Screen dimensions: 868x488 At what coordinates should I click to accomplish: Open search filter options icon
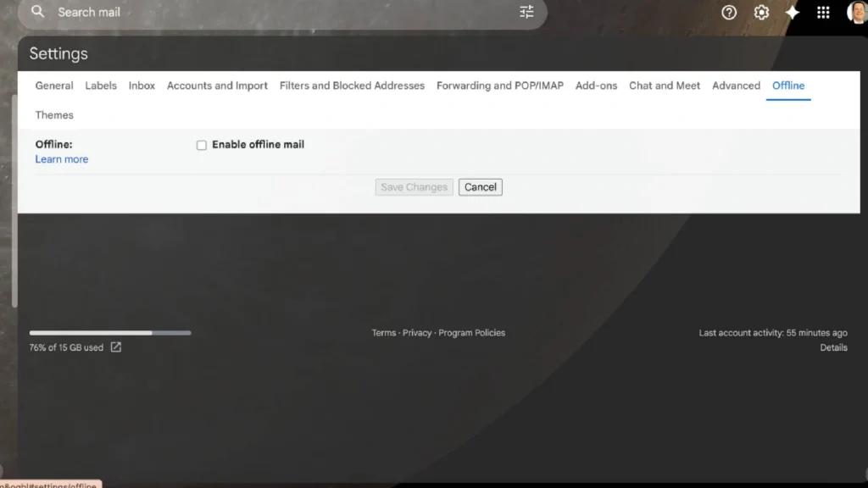526,12
